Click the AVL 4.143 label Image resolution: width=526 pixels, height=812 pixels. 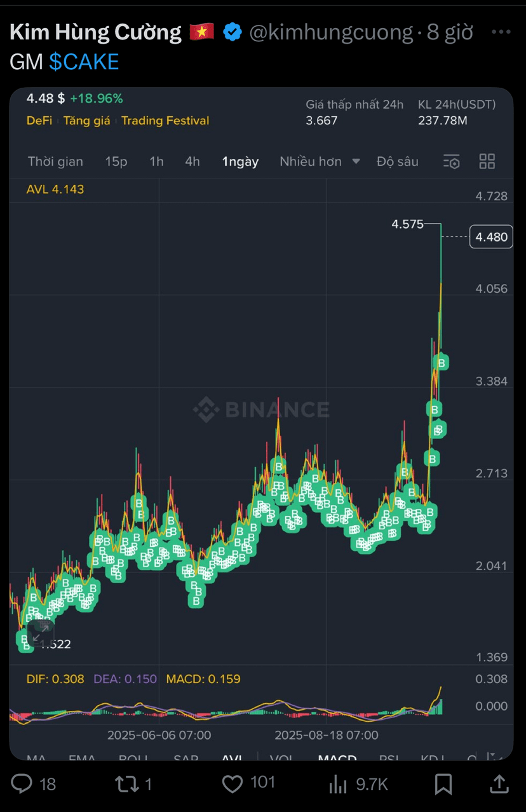[x=55, y=189]
